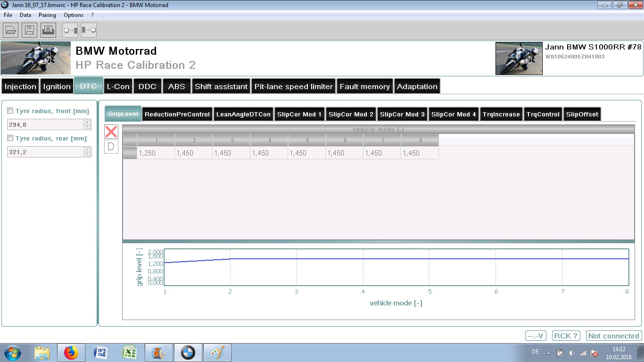644x362 pixels.
Task: Select the LeanAngleDTCon sub-tab
Action: coord(243,114)
